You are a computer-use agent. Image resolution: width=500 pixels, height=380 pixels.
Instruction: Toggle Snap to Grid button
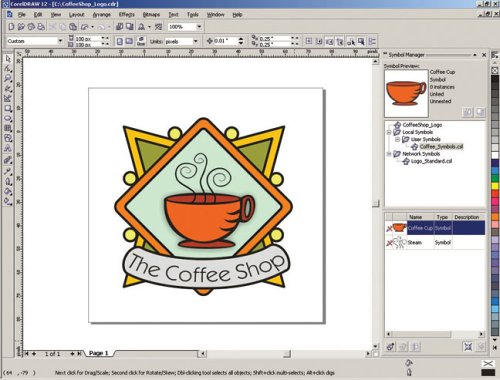309,41
